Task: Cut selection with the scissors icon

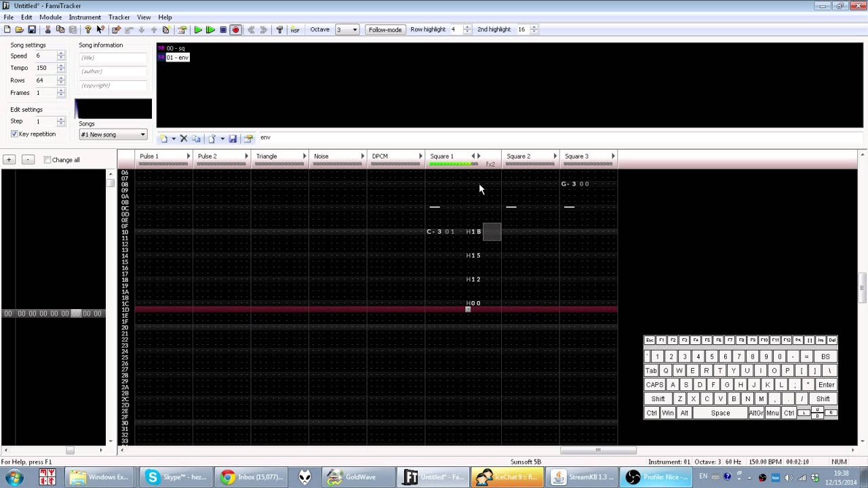Action: [47, 30]
